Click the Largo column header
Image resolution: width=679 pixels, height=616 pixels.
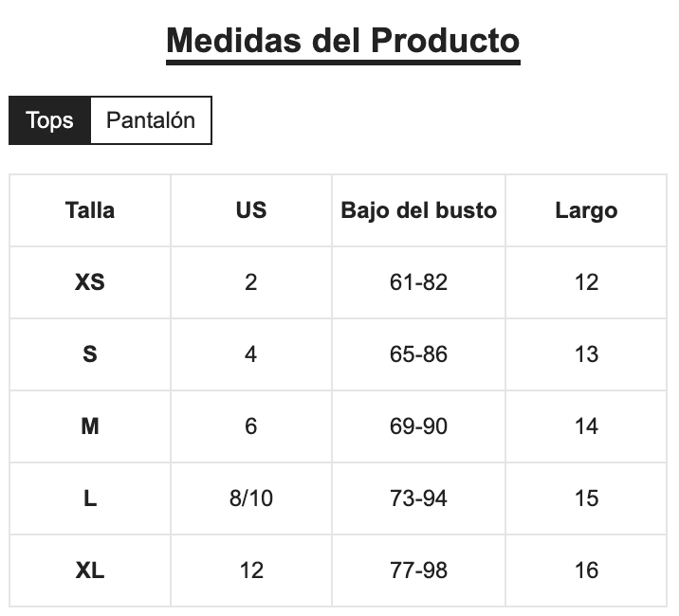coord(586,210)
